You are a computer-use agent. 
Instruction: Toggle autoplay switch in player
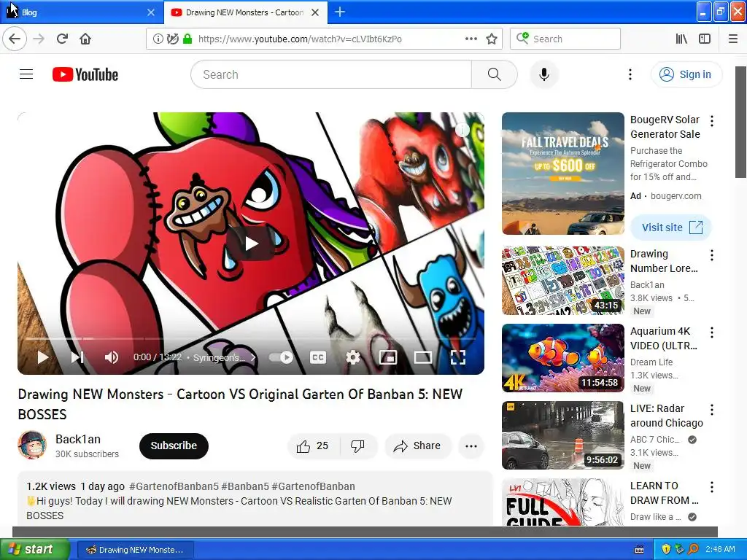[281, 357]
